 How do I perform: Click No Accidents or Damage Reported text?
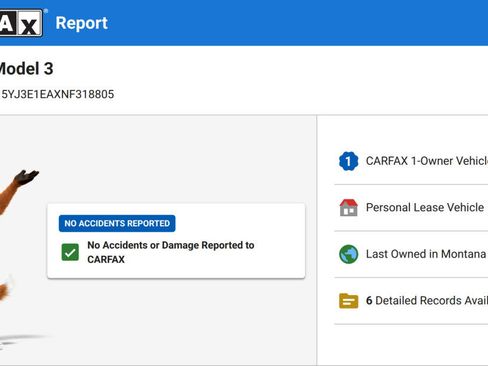[171, 252]
